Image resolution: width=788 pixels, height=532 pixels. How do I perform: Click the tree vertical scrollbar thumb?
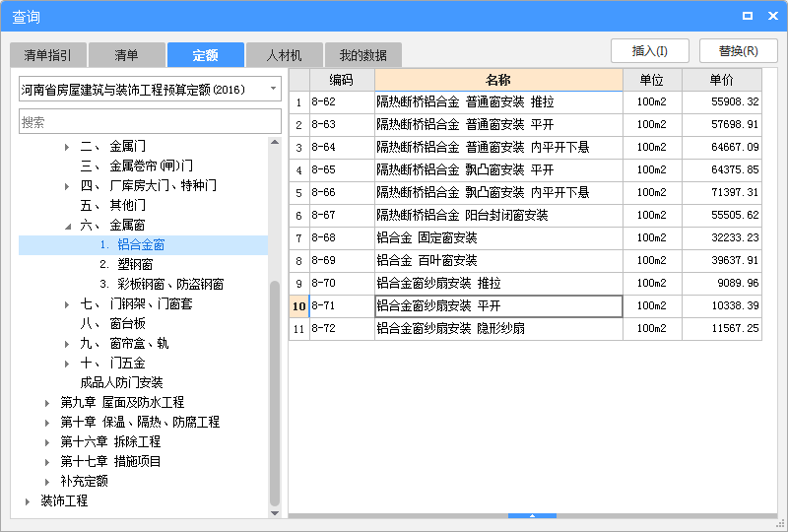pos(275,393)
